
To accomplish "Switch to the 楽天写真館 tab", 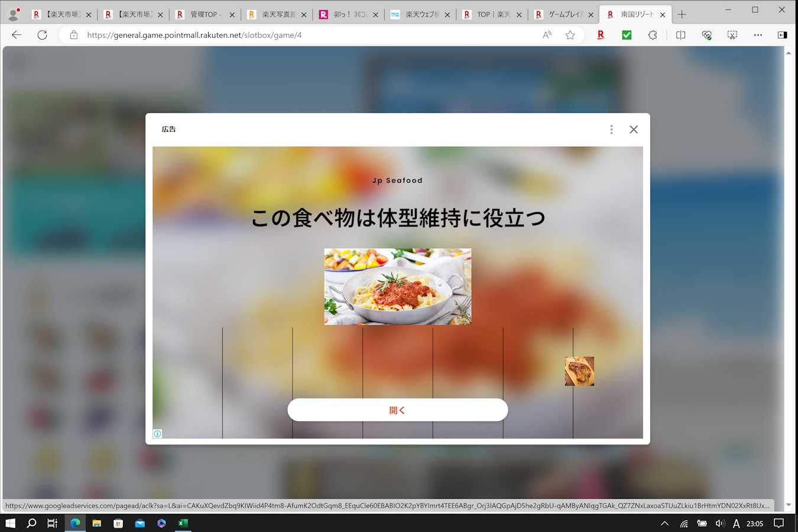I will [x=276, y=14].
